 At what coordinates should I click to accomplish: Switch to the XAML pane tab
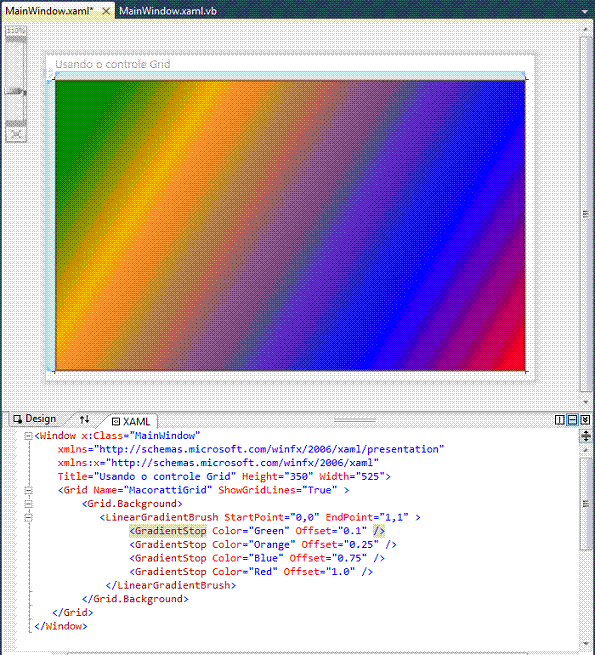(x=131, y=421)
